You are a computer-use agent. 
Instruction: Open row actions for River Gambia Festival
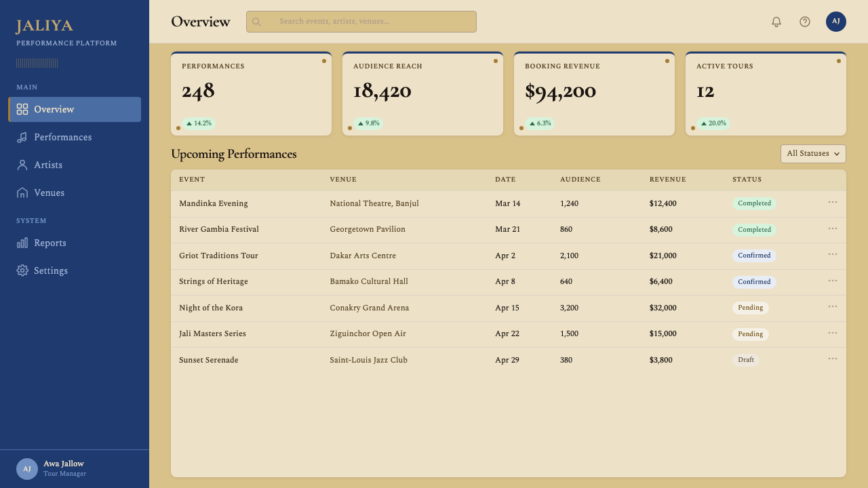coord(833,228)
